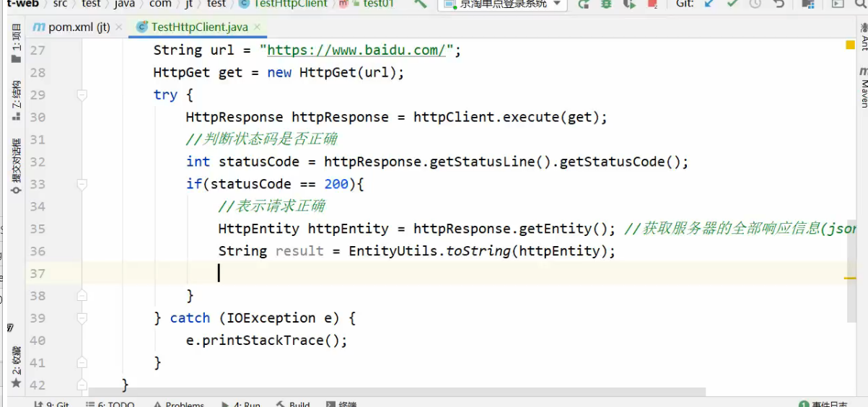
Task: Collapse the if block at line 33
Action: pyautogui.click(x=82, y=184)
